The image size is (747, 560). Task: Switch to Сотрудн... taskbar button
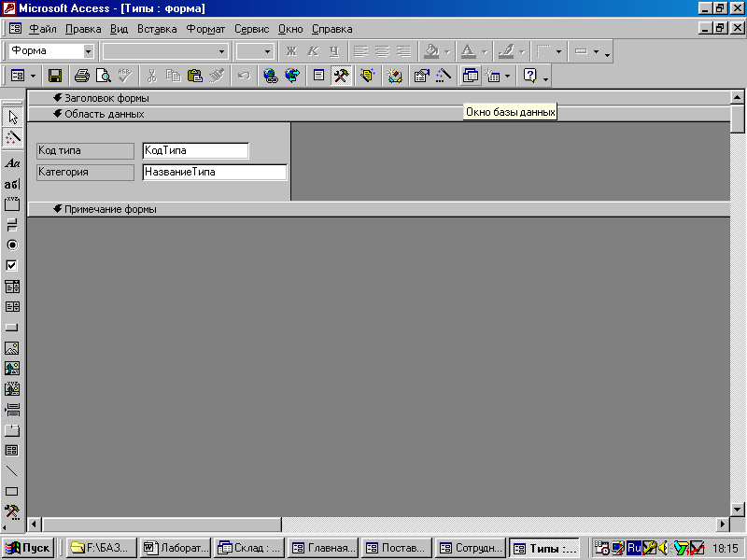click(471, 548)
